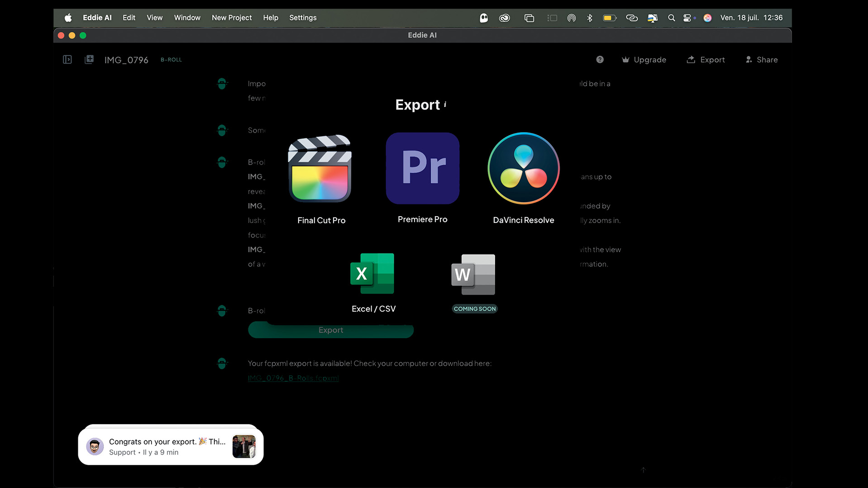Toggle the sidebar panel icon
This screenshot has width=868, height=488.
point(67,60)
